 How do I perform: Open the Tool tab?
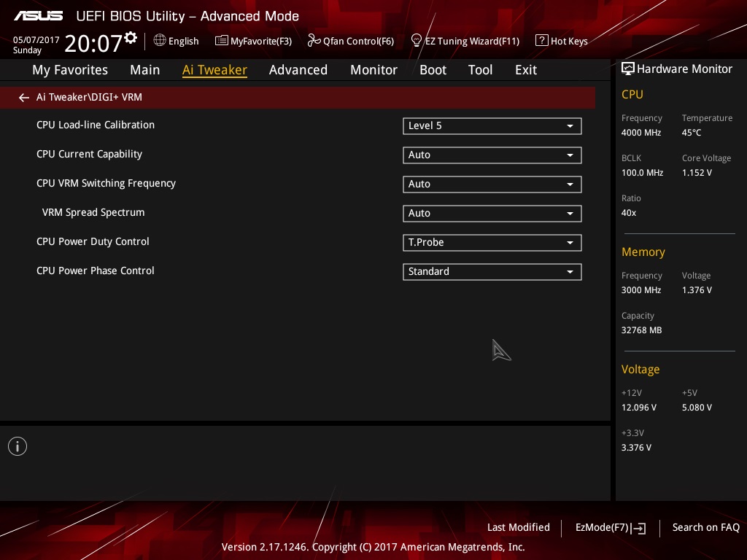480,70
